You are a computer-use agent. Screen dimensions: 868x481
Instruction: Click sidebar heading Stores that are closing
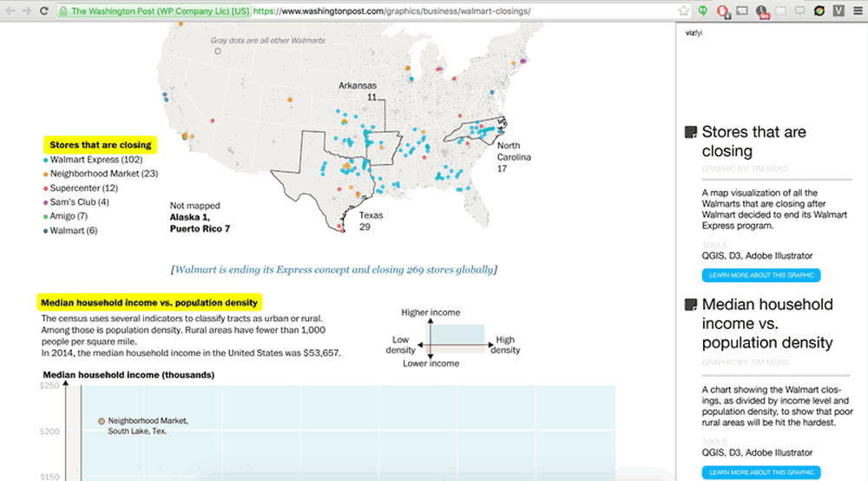tap(754, 142)
